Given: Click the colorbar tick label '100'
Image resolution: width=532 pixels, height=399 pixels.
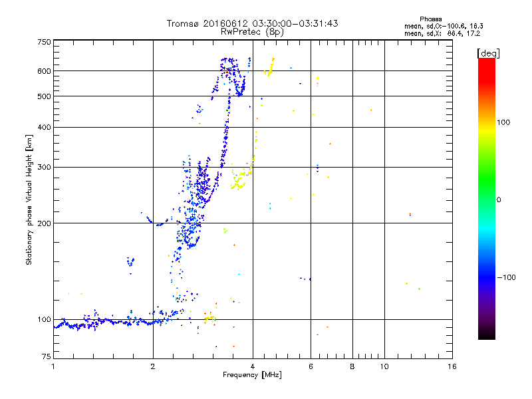Looking at the screenshot, I should (x=503, y=122).
